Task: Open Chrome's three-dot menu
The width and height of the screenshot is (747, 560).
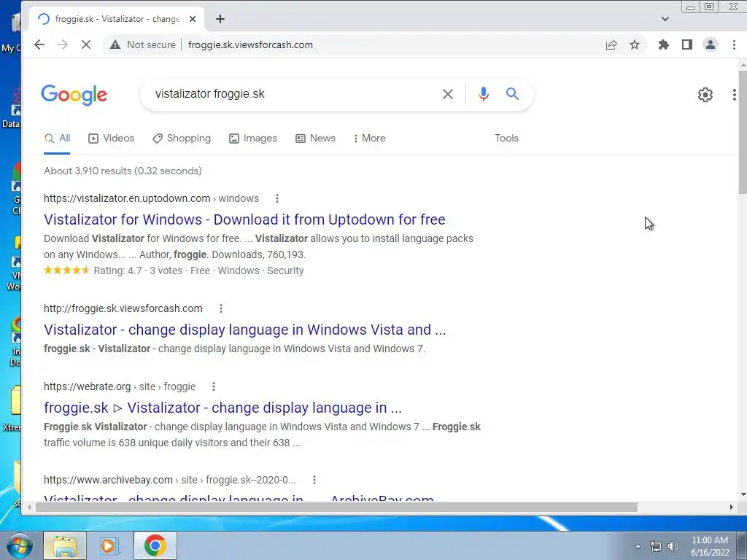Action: 734,44
